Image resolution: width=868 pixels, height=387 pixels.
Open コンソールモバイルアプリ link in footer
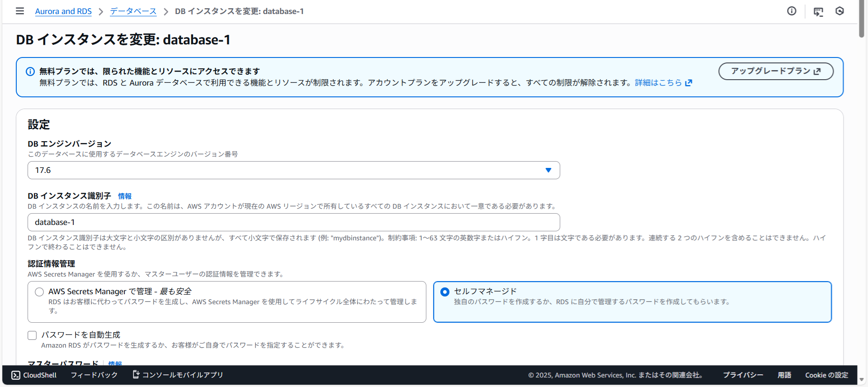click(x=178, y=375)
